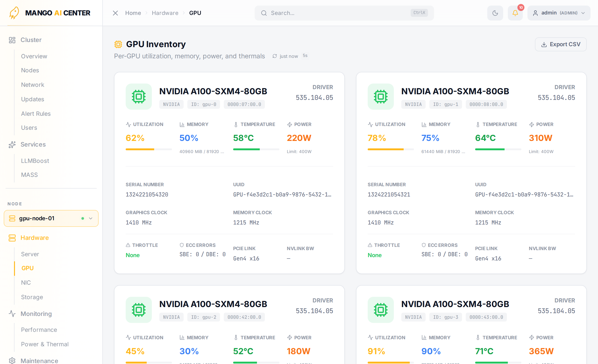Open the NIC hardware page
Viewport: 598px width, 364px height.
tap(26, 283)
